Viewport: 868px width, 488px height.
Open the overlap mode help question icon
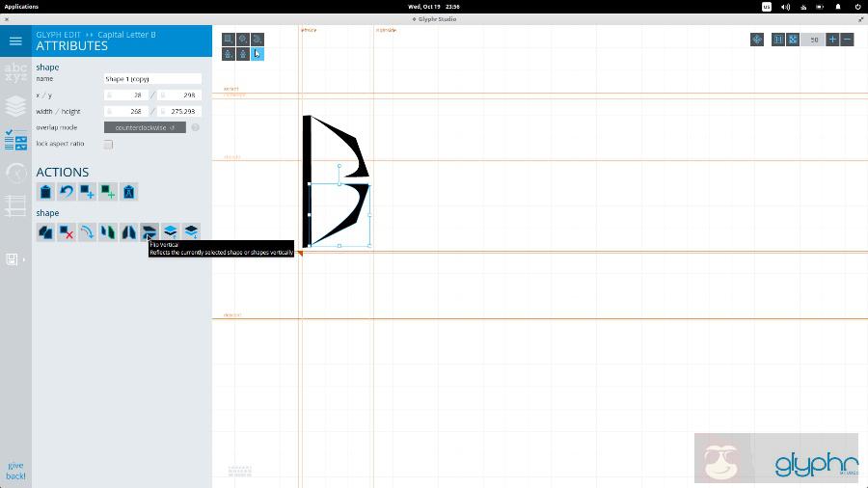pyautogui.click(x=195, y=128)
